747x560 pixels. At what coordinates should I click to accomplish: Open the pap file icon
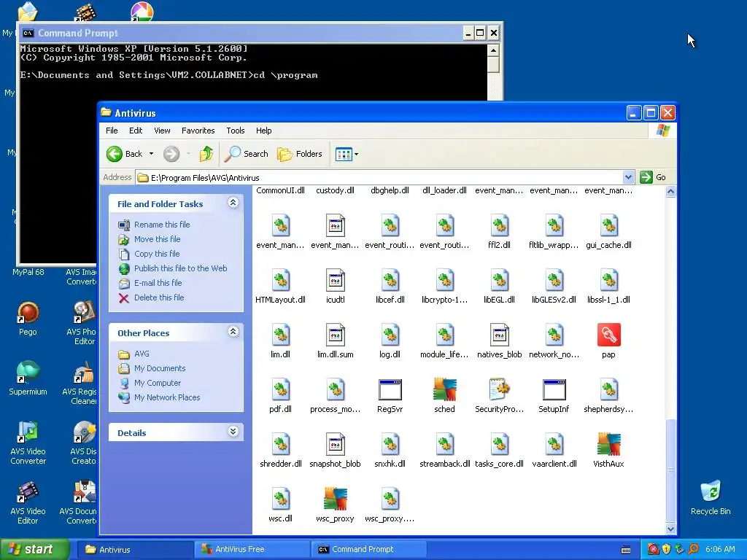(x=608, y=335)
